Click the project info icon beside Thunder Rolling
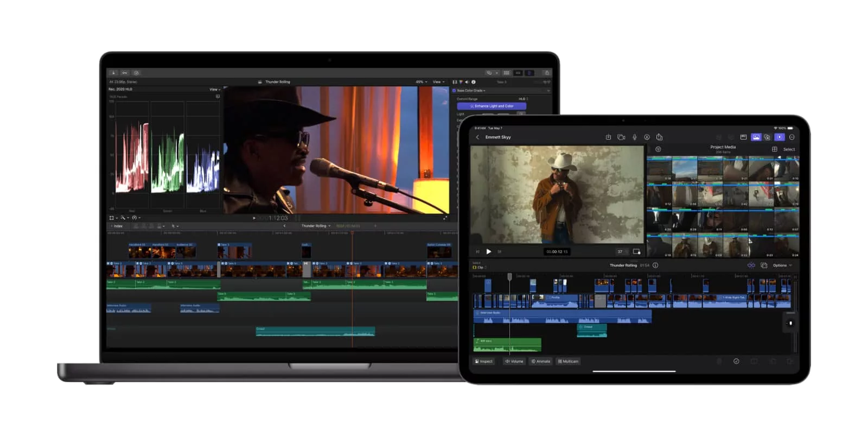This screenshot has width=868, height=430. (x=655, y=265)
